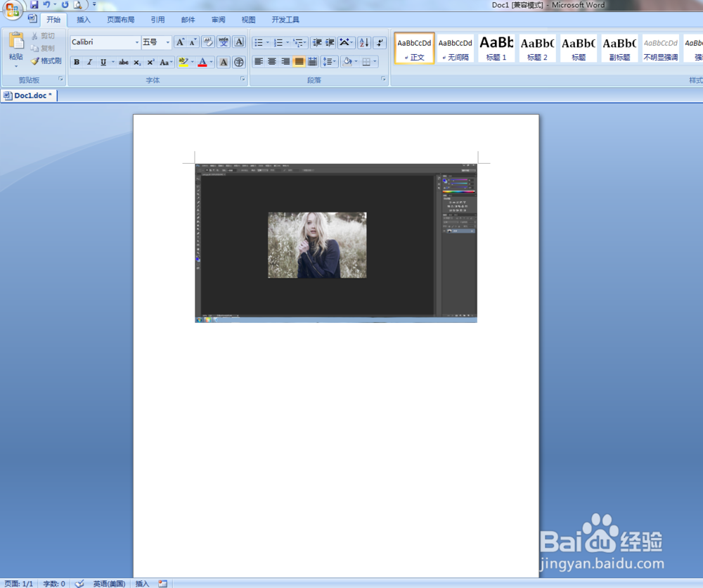Open font size dropdown 五号
This screenshot has width=703, height=588.
pyautogui.click(x=168, y=42)
